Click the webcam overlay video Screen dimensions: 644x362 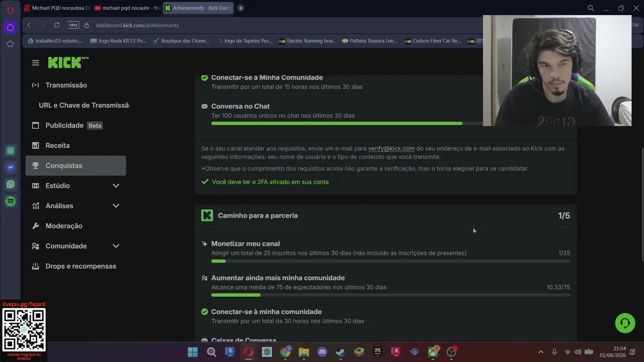point(557,70)
